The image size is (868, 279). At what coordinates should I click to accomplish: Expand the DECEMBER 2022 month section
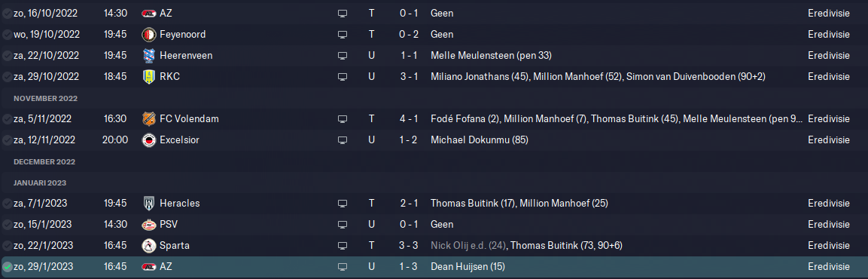click(x=44, y=161)
